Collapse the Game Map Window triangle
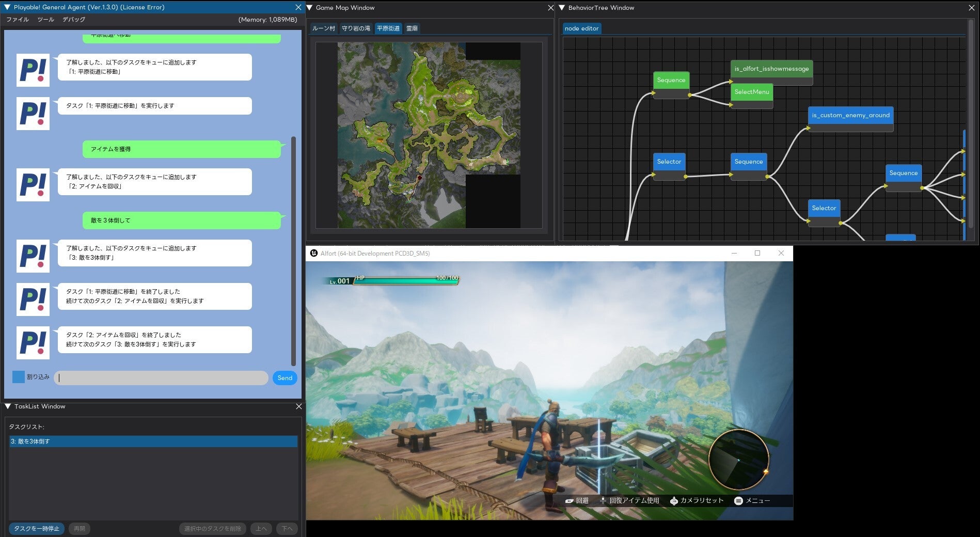Screen dimensions: 980x537 click(309, 8)
